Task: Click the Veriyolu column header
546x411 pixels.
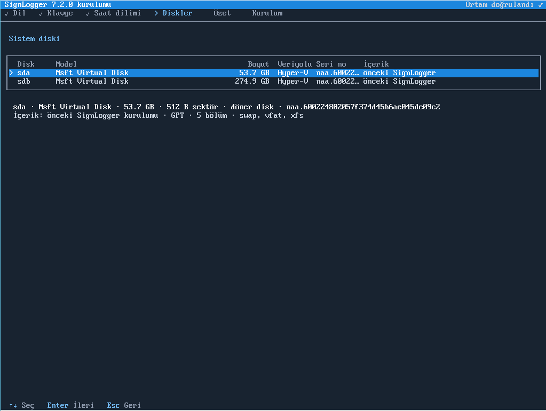Action: click(295, 64)
